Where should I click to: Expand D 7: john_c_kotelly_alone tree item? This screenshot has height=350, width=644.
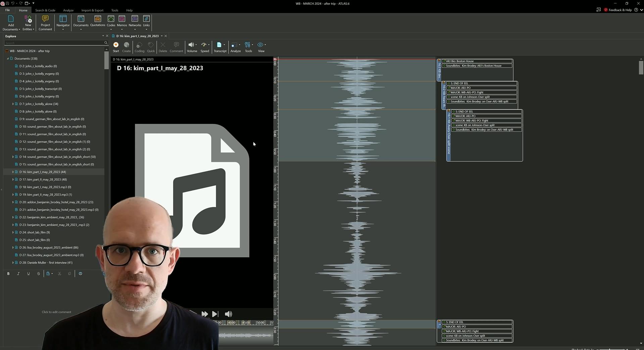[x=13, y=104]
